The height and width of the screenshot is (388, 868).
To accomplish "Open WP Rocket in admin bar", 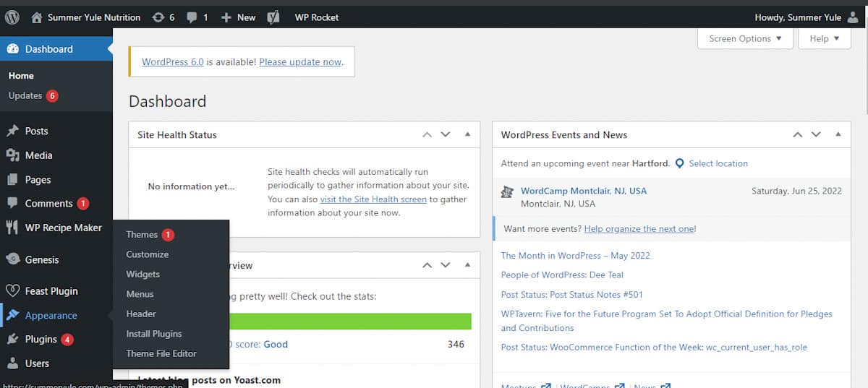I will pos(316,17).
